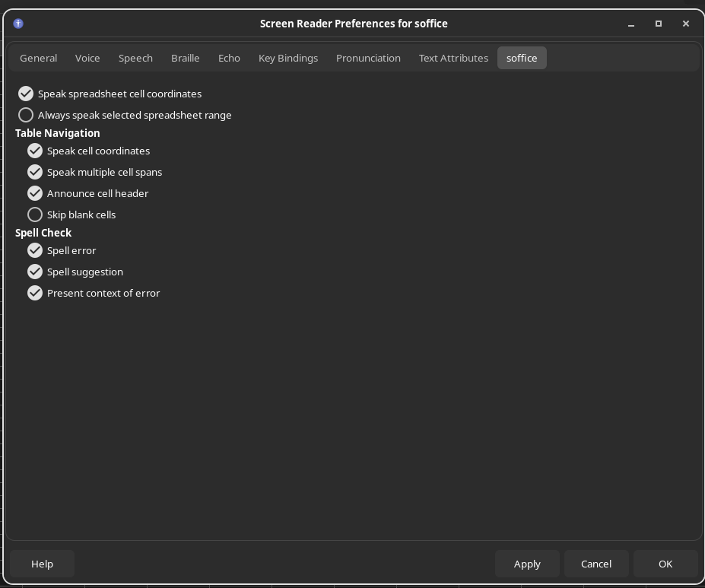705x588 pixels.
Task: Click the Orca icon in title bar
Action: coord(18,24)
